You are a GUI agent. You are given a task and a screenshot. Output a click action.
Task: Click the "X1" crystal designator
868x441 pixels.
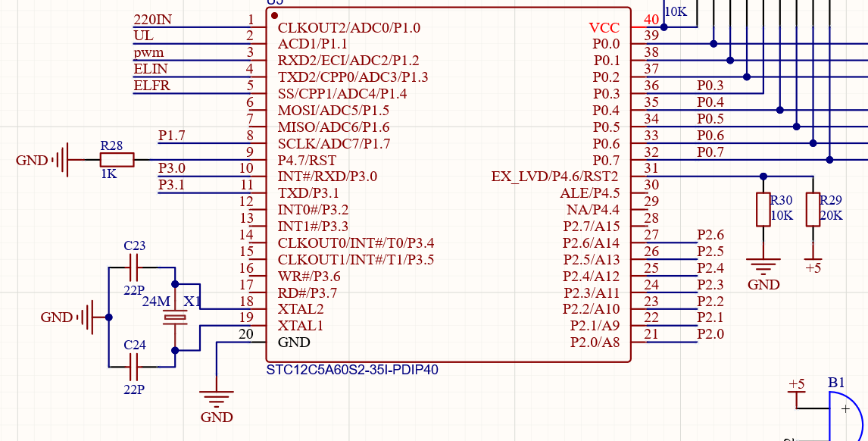tap(192, 302)
